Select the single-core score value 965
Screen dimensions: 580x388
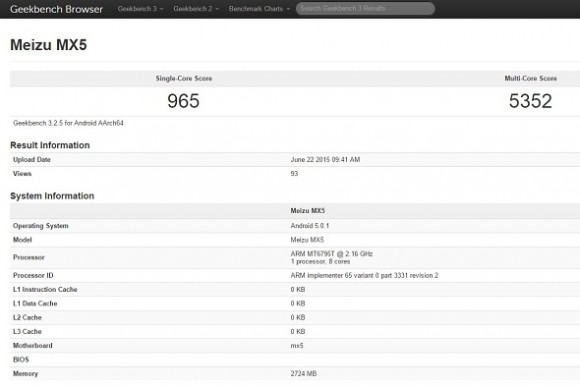tap(183, 101)
